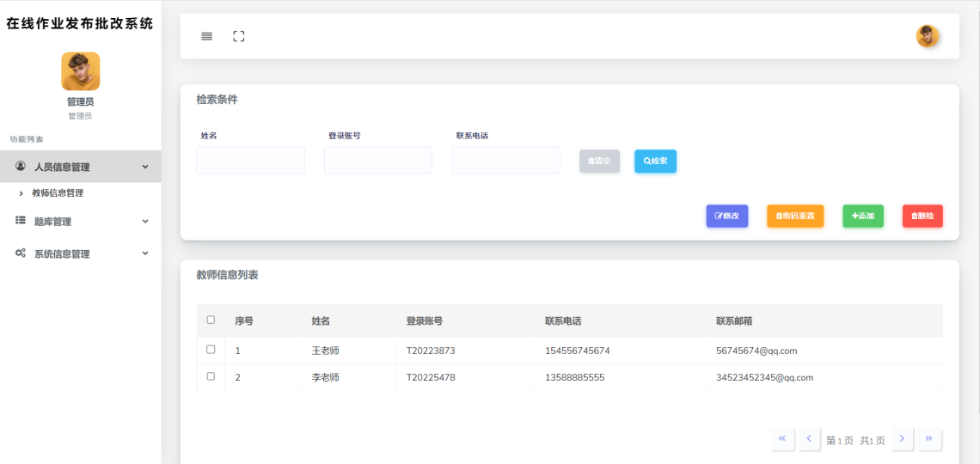Select the 题库管理 menu entry
Viewport: 980px width, 464px height.
(81, 221)
